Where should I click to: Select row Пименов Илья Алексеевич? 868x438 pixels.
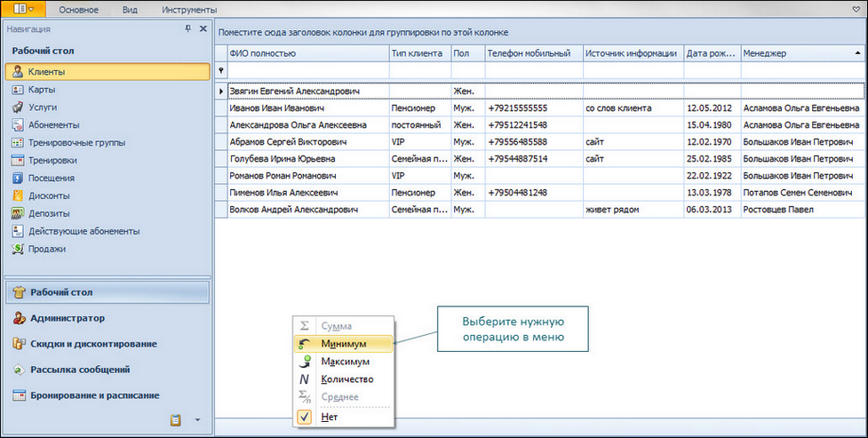click(540, 193)
